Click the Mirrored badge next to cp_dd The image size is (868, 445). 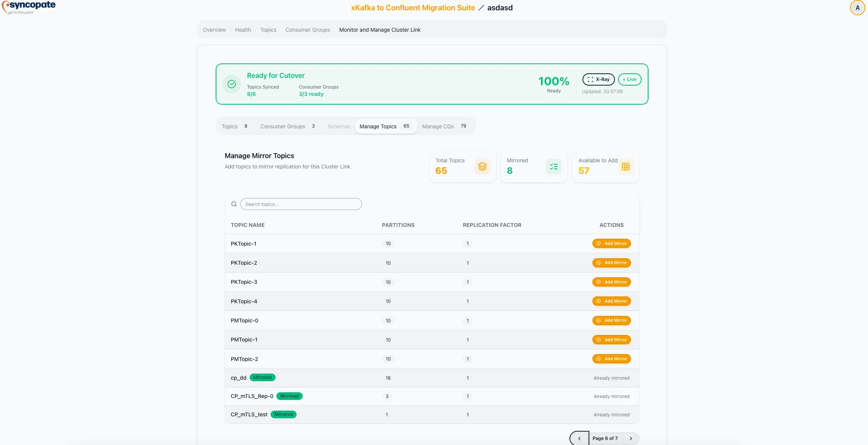pyautogui.click(x=262, y=377)
